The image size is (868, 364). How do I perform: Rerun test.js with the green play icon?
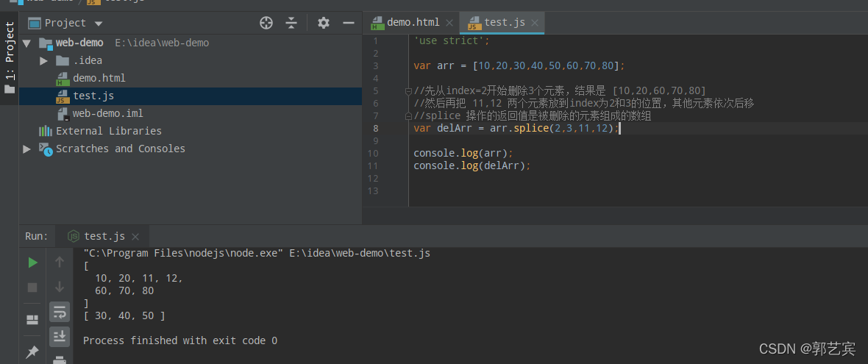[x=32, y=263]
